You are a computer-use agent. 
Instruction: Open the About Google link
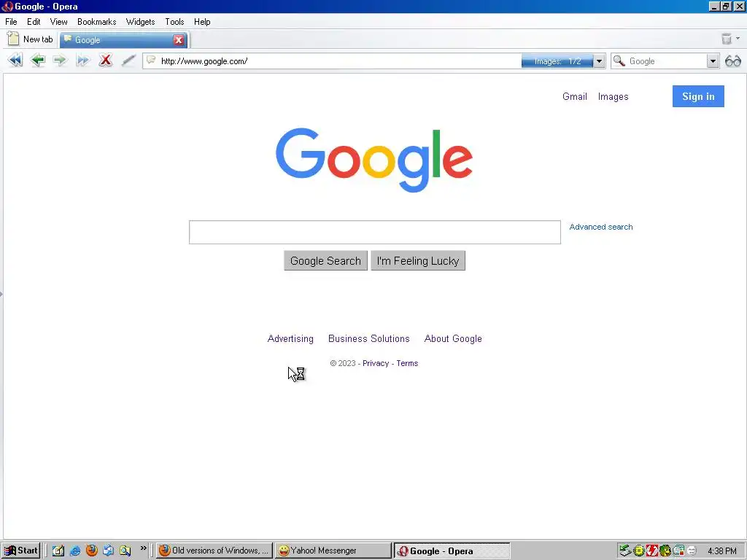(453, 338)
